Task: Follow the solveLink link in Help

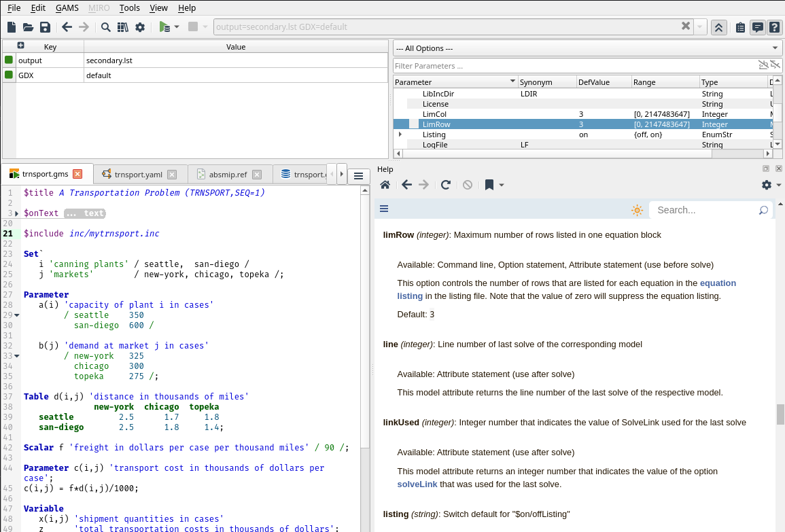Action: [x=419, y=484]
